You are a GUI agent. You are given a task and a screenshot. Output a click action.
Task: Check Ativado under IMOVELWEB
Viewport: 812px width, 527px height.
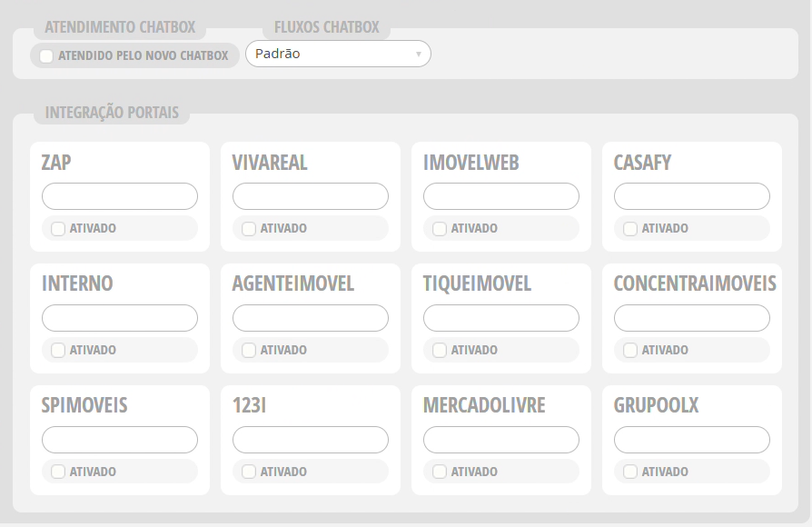439,229
